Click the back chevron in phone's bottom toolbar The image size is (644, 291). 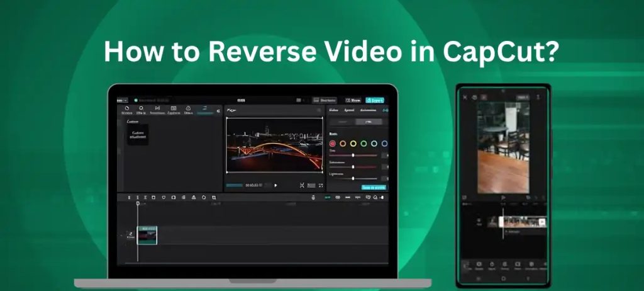tap(465, 265)
